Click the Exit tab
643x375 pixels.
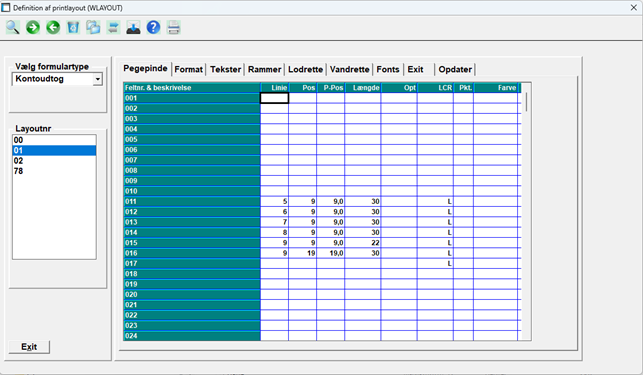[415, 69]
